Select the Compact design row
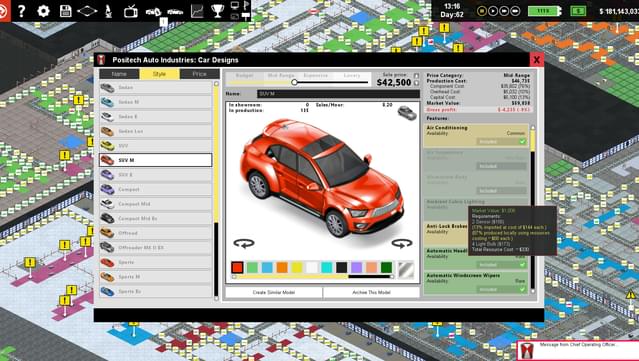 [156, 189]
